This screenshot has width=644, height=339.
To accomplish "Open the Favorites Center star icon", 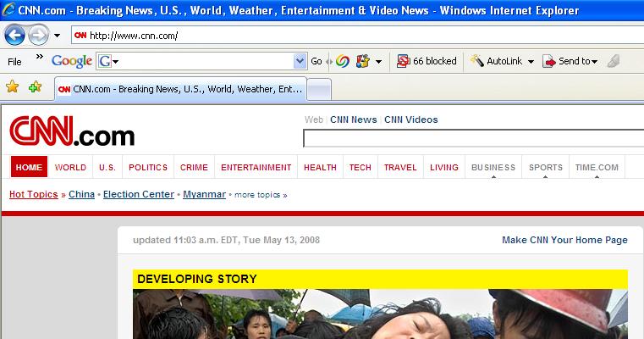I will (13, 87).
